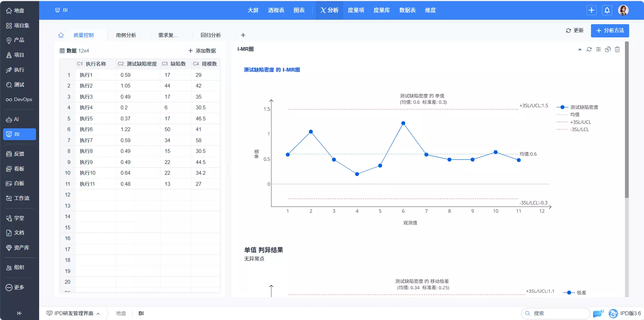Open the 度量项 menu
The width and height of the screenshot is (644, 320).
pos(356,10)
